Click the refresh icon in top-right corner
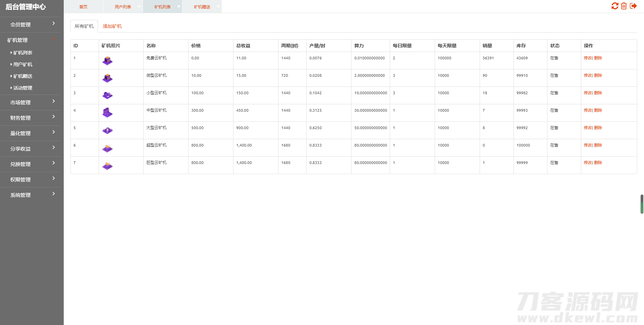The width and height of the screenshot is (644, 325). point(614,6)
